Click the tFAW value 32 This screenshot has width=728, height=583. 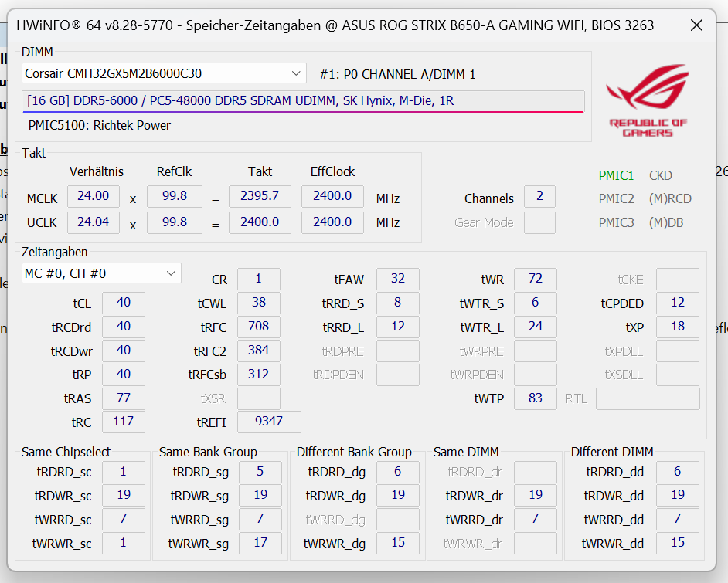(x=398, y=279)
